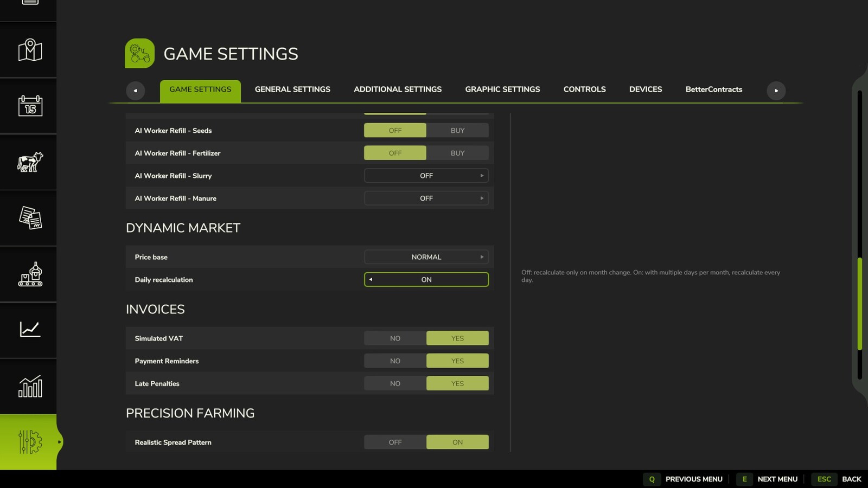This screenshot has height=488, width=868.
Task: Open the contracts documents icon
Action: [30, 218]
